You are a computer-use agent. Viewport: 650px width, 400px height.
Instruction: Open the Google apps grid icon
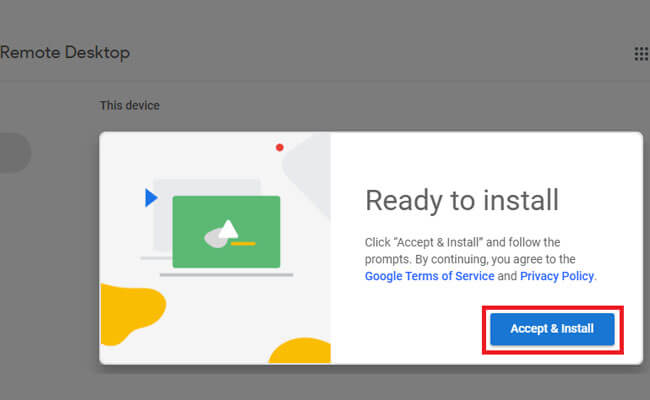[641, 53]
